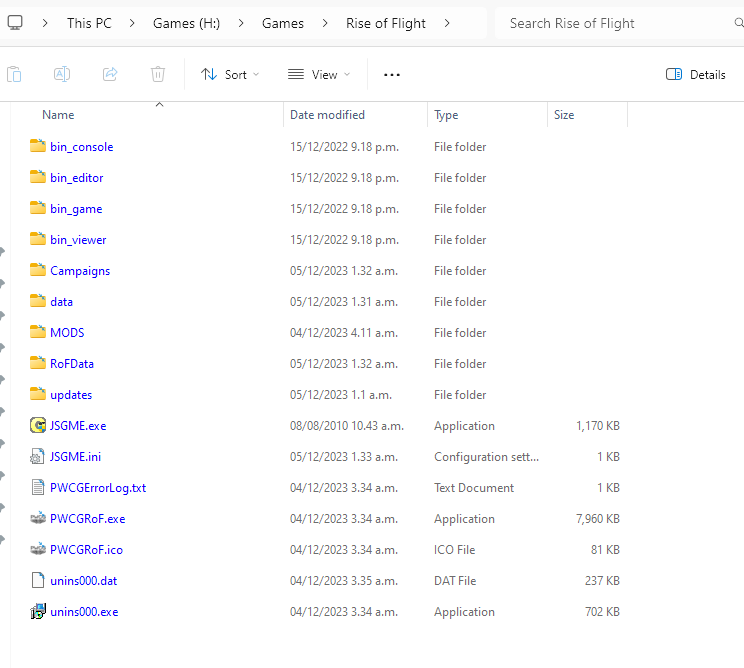Click the unins000.exe uninstaller icon
The height and width of the screenshot is (668, 744).
[38, 612]
